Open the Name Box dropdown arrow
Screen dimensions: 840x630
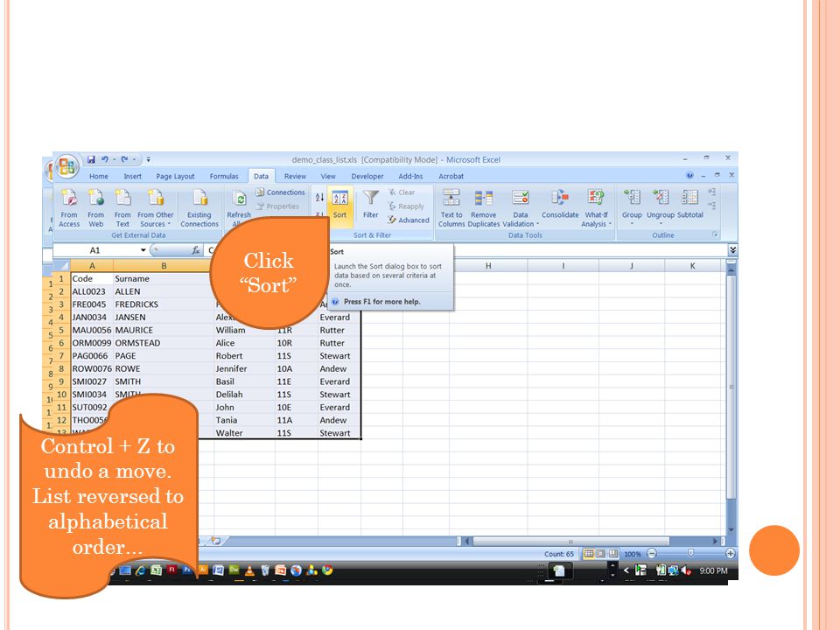tap(143, 250)
